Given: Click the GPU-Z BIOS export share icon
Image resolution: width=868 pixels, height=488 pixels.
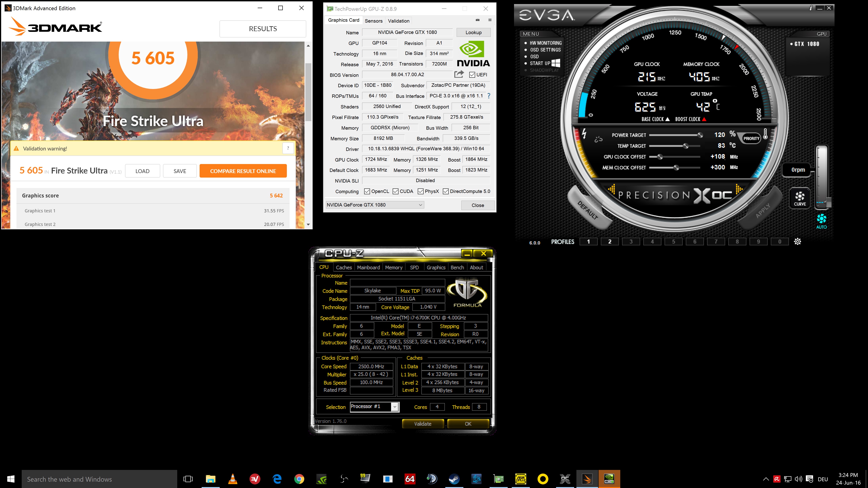Looking at the screenshot, I should click(x=459, y=74).
